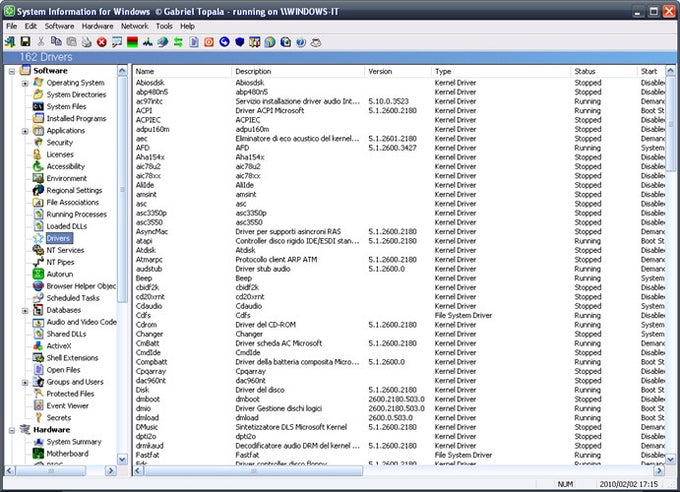Image resolution: width=680 pixels, height=492 pixels.
Task: Click the red and green bar toolbar icon
Action: click(x=132, y=42)
